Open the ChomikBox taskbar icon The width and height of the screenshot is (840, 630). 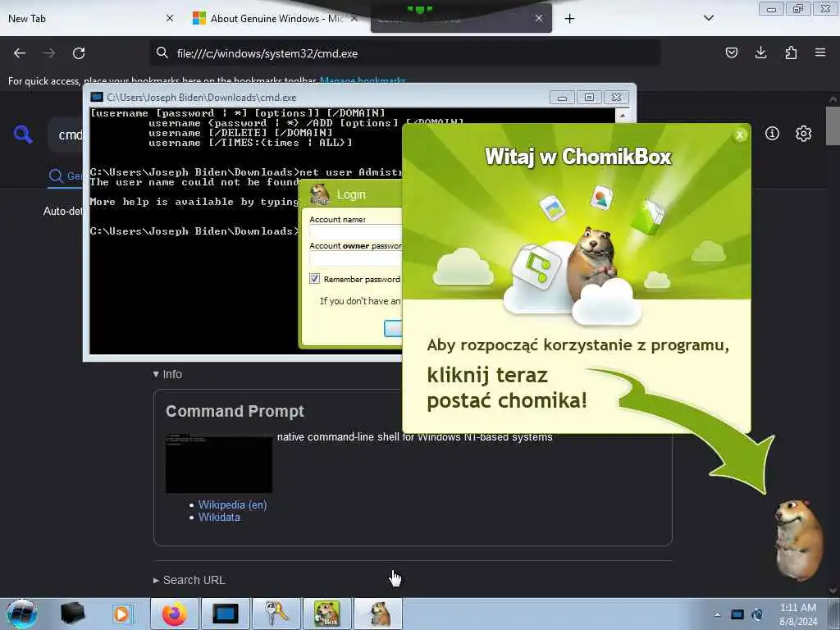pyautogui.click(x=327, y=614)
